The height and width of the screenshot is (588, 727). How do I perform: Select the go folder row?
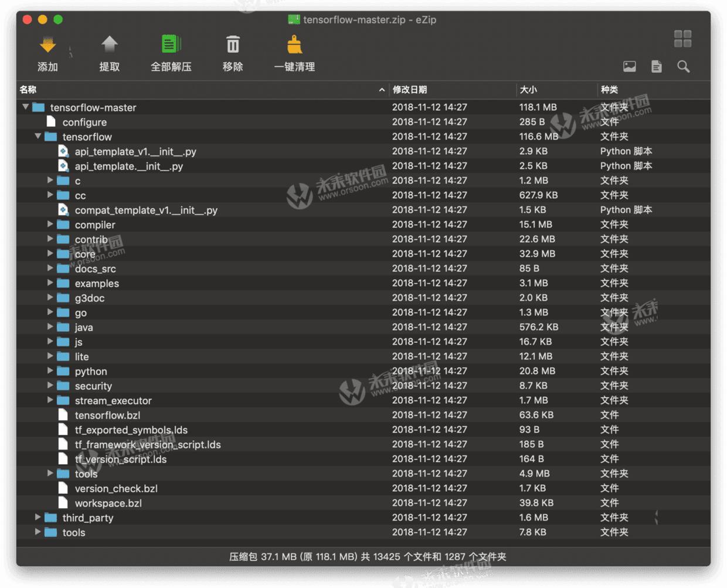pos(363,312)
